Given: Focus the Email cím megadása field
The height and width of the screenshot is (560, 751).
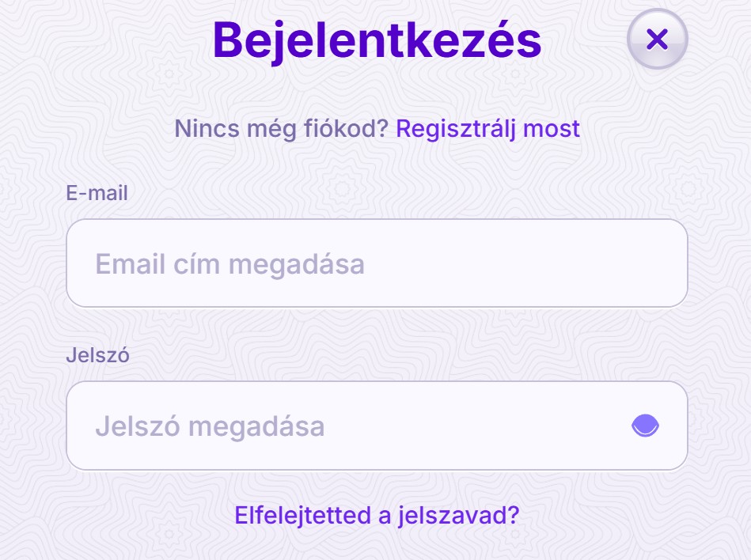Looking at the screenshot, I should (377, 263).
